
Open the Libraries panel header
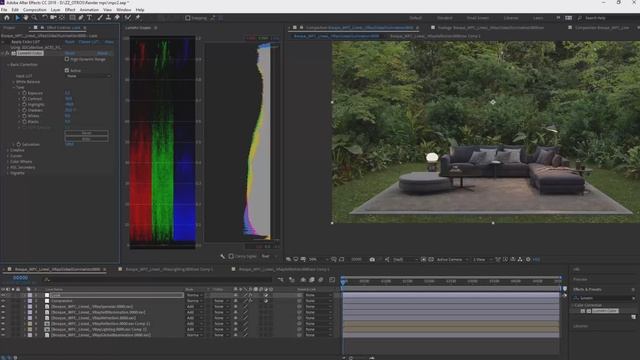580,326
